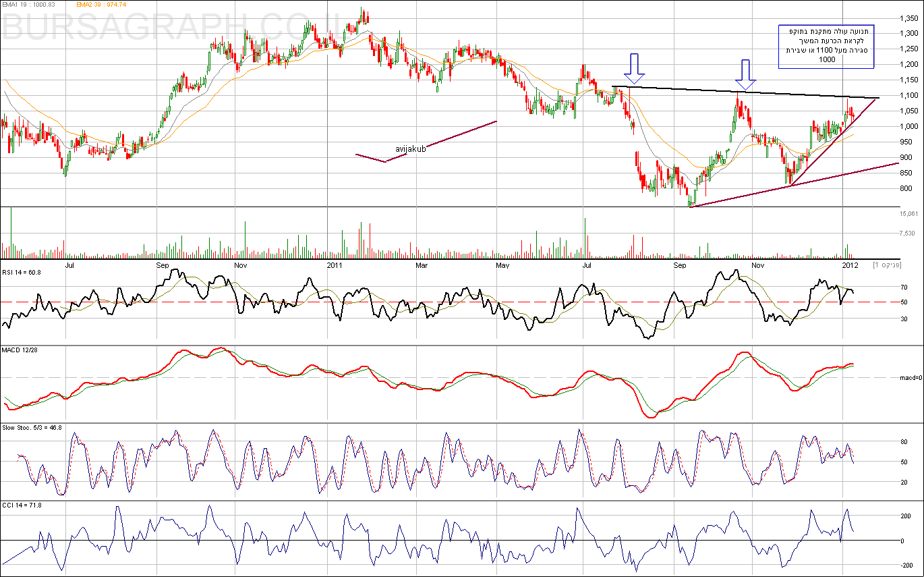Screen dimensions: 924x577
Task: Select the 1,100 price axis label
Action: [908, 95]
